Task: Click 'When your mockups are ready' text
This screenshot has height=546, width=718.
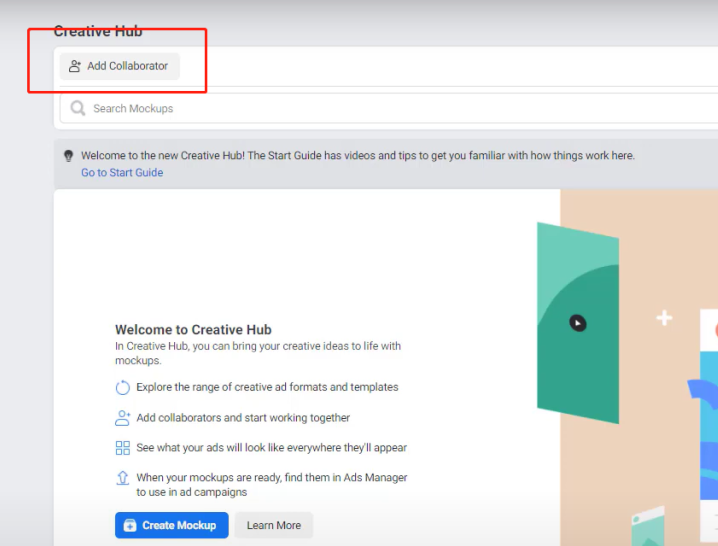Action: coord(272,485)
